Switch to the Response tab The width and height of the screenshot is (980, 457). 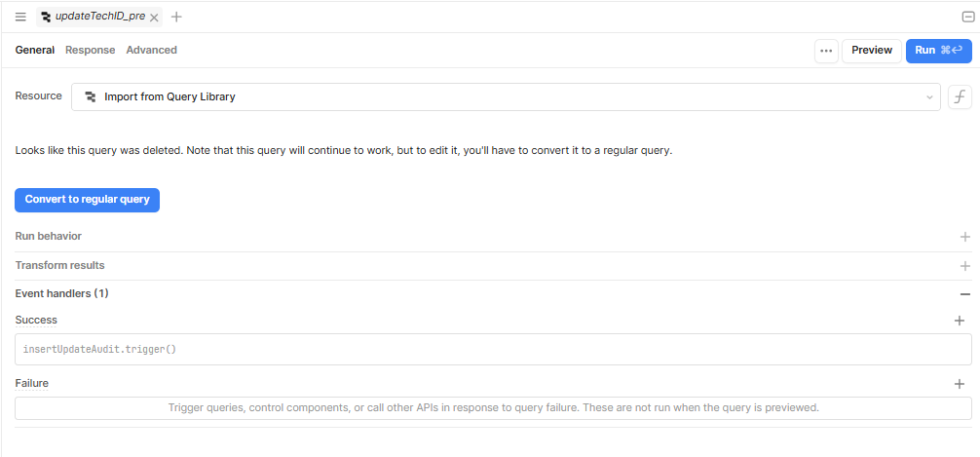pos(90,50)
